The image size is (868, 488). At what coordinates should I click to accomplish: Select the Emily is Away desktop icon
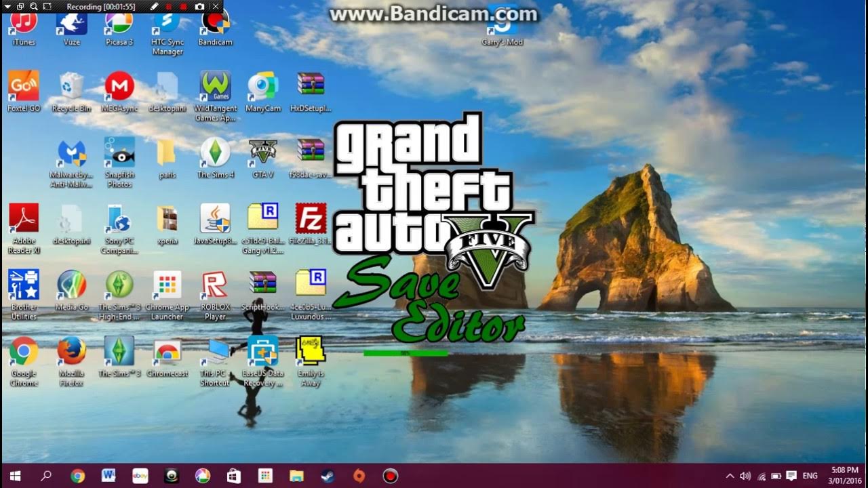coord(311,362)
